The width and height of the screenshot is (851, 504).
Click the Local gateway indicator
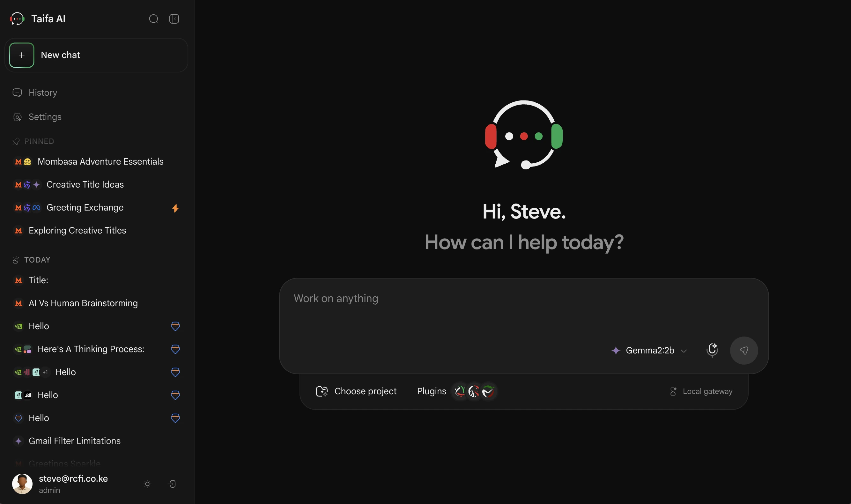tap(701, 391)
